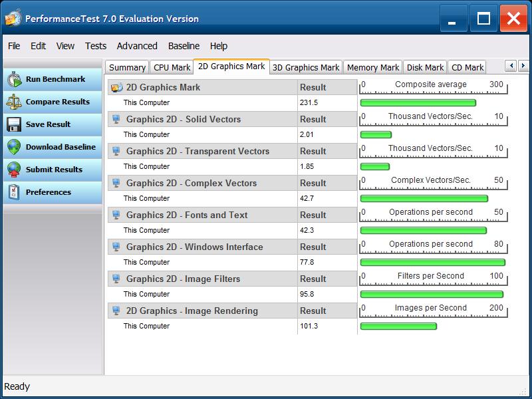
Task: Click the Download Baseline globe icon
Action: [14, 147]
